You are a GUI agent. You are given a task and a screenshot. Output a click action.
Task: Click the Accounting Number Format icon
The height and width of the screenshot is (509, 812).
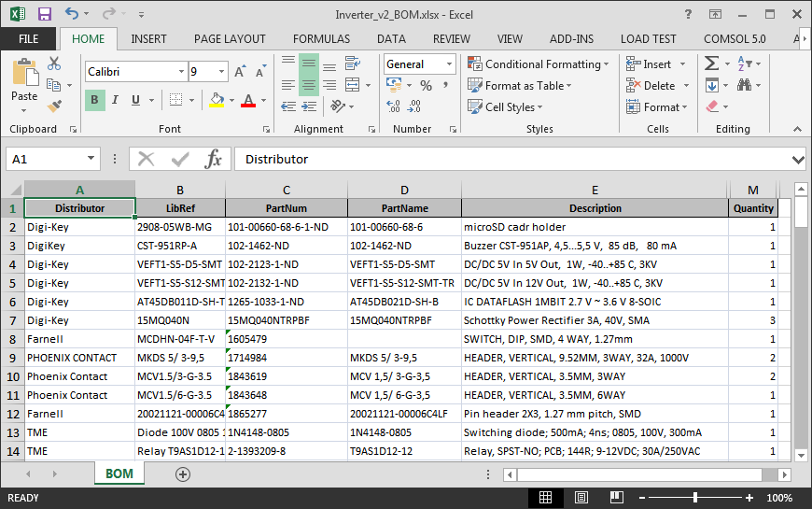click(x=394, y=84)
